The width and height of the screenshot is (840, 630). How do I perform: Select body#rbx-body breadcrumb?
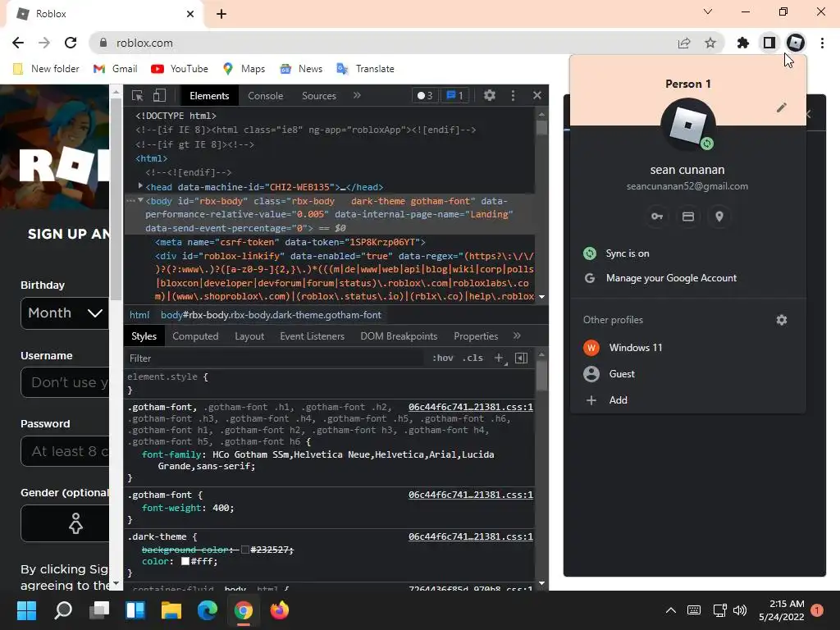coord(271,315)
